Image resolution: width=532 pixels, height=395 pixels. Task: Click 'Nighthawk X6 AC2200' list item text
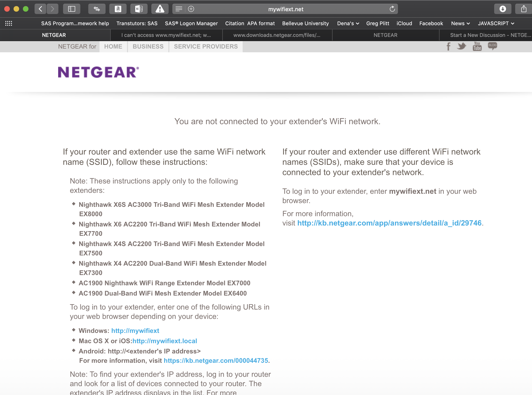[169, 229]
